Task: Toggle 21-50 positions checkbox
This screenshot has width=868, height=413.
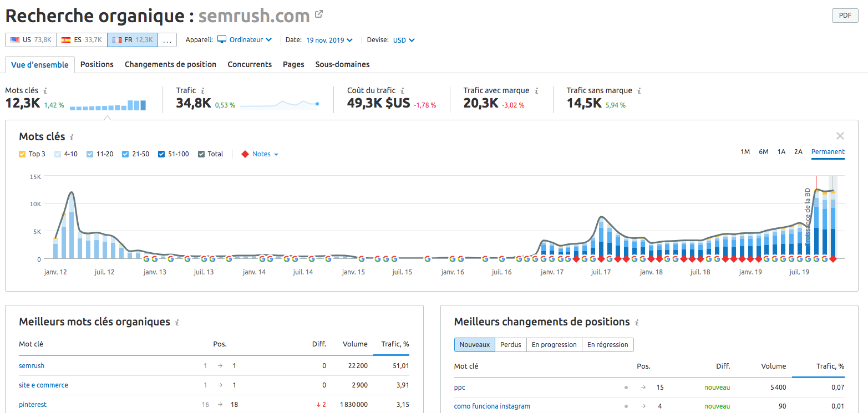Action: point(125,154)
